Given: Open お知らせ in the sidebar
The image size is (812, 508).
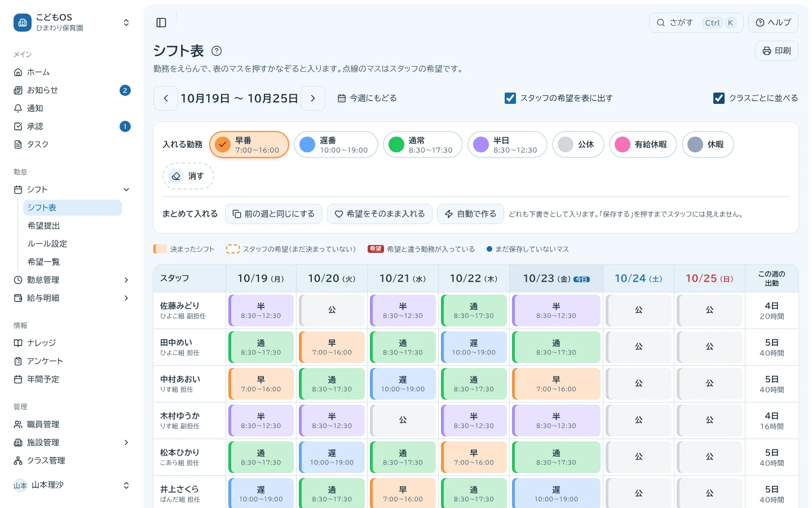Looking at the screenshot, I should 72,90.
